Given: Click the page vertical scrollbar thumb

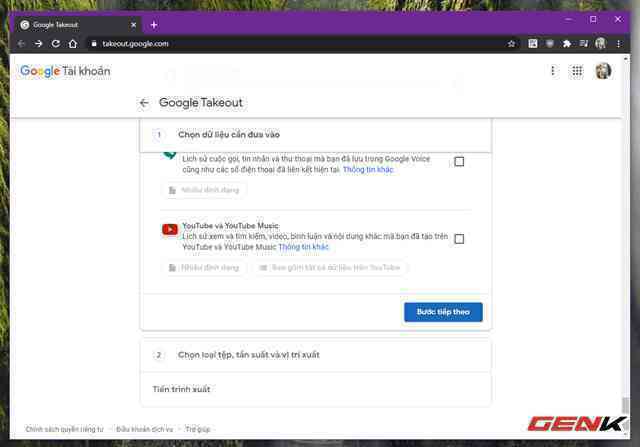Looking at the screenshot, I should click(625, 405).
